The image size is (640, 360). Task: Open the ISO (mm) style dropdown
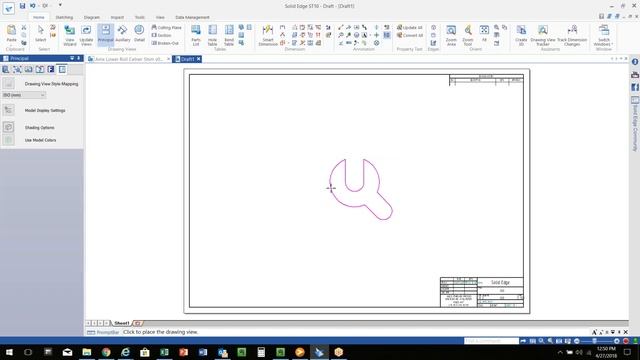(x=24, y=95)
